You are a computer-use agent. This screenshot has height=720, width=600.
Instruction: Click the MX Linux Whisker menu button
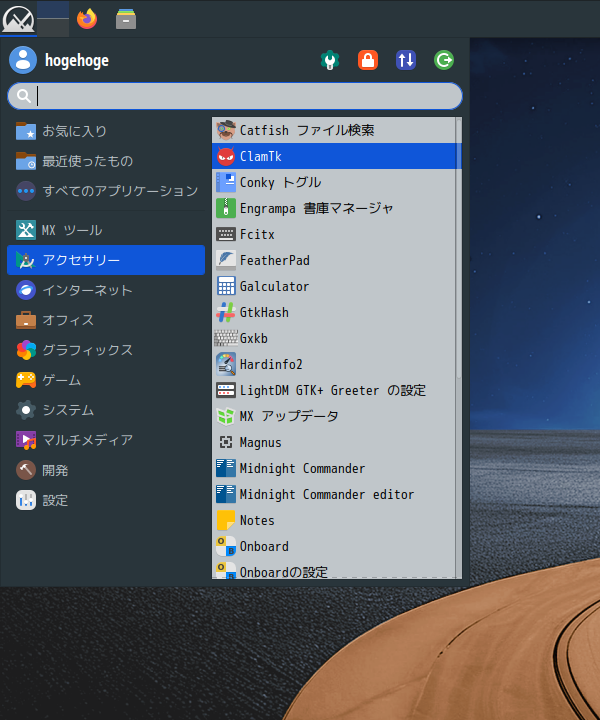coord(18,19)
